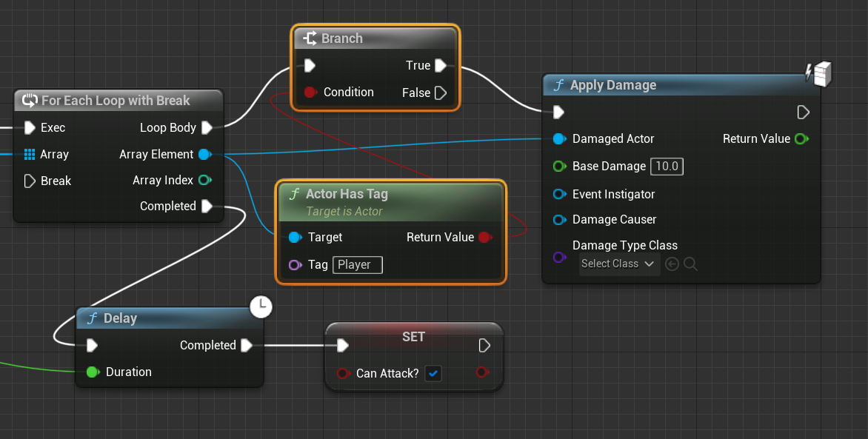
Task: Toggle the Can Attack? checkbox
Action: click(433, 374)
